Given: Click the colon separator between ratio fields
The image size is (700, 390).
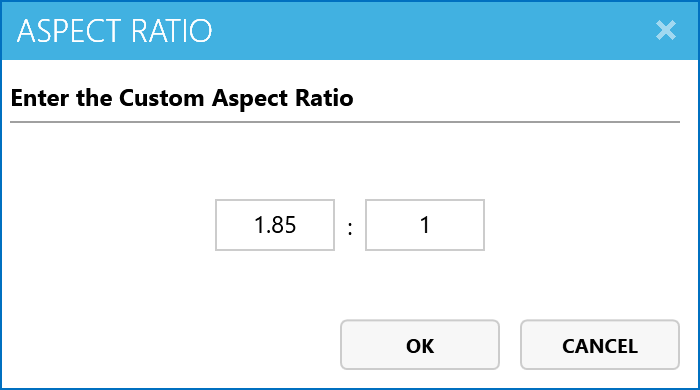Looking at the screenshot, I should [350, 228].
